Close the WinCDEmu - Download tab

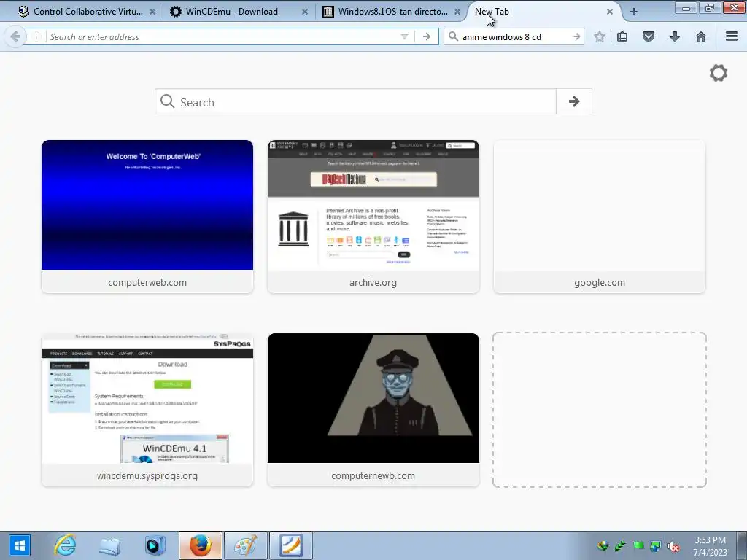(x=305, y=12)
